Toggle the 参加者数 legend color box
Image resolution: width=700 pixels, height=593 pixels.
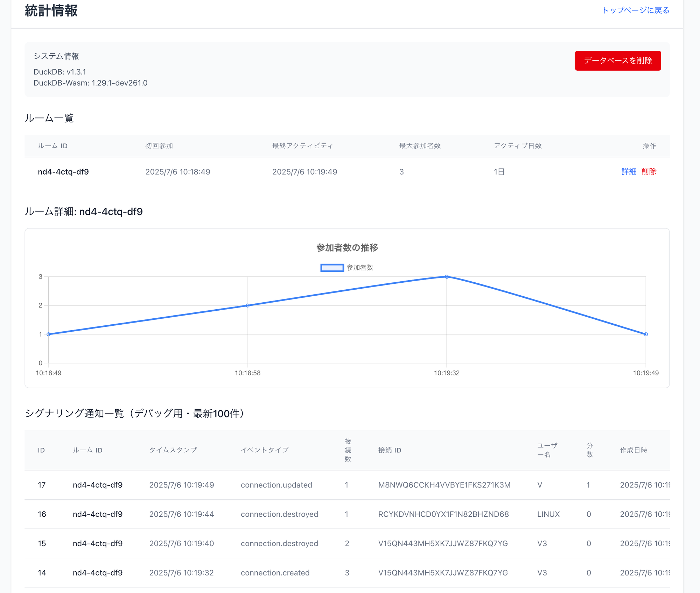(x=332, y=268)
